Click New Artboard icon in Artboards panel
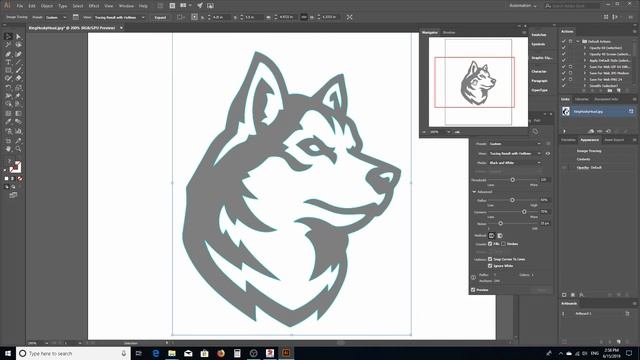640x360 pixels. click(619, 342)
